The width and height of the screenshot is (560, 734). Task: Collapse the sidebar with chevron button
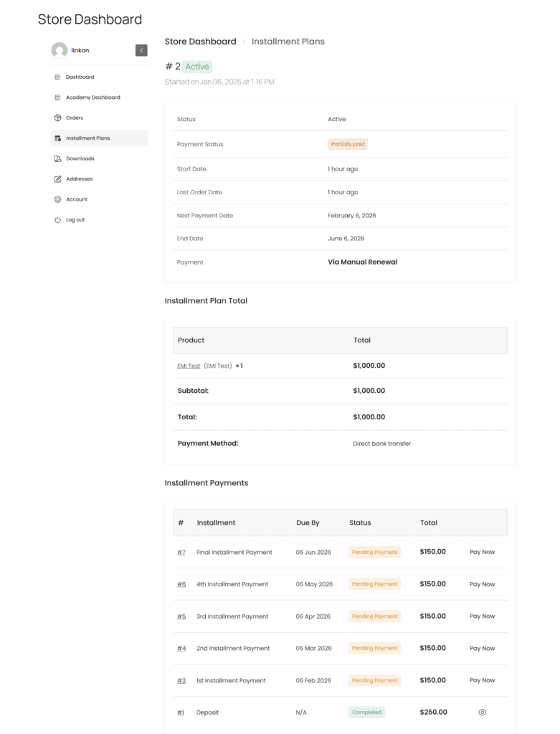(141, 50)
